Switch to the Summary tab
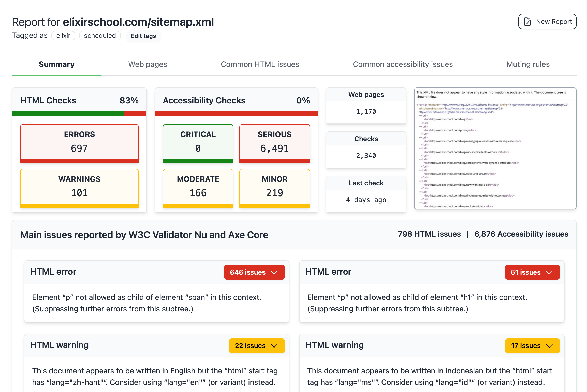This screenshot has height=392, width=587. pyautogui.click(x=57, y=64)
